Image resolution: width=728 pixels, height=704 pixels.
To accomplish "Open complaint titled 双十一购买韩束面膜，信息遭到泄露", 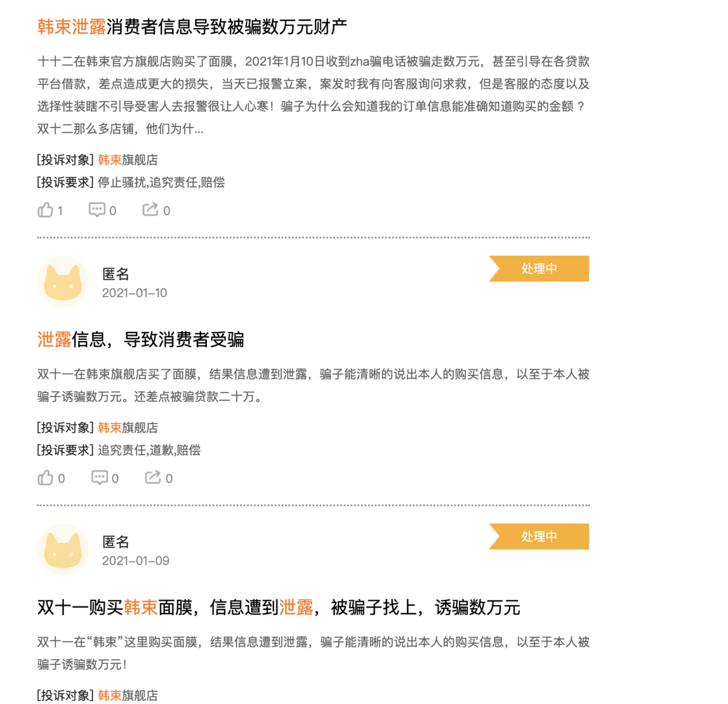I will pyautogui.click(x=278, y=608).
